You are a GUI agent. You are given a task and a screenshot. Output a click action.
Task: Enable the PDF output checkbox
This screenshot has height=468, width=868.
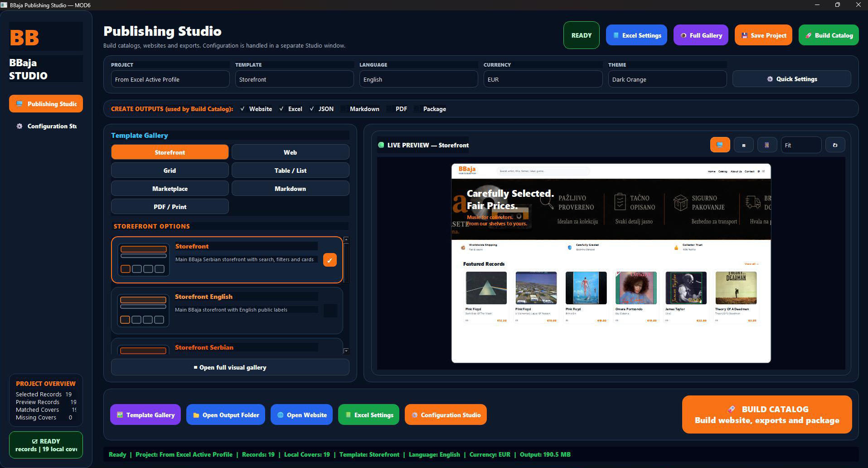click(389, 109)
